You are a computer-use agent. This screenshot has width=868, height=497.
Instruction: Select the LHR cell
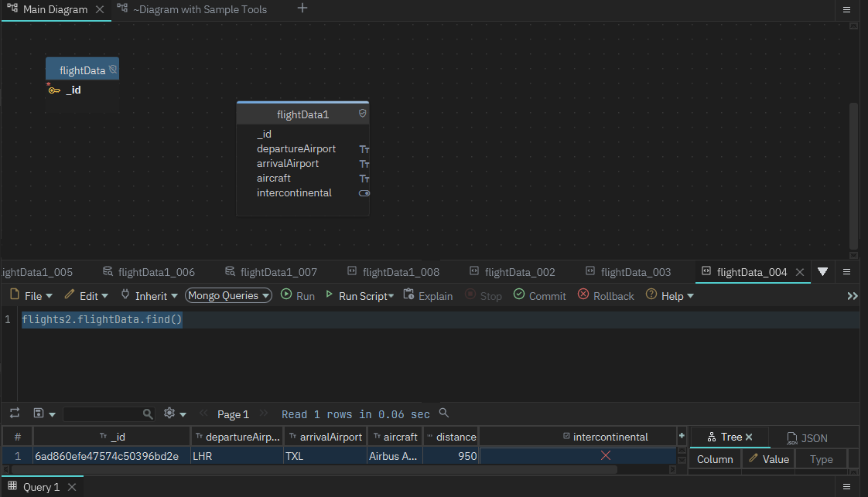(237, 456)
